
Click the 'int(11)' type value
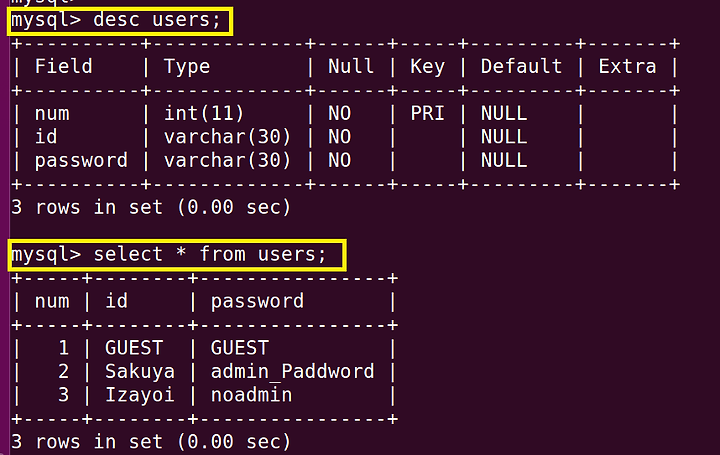tap(204, 113)
